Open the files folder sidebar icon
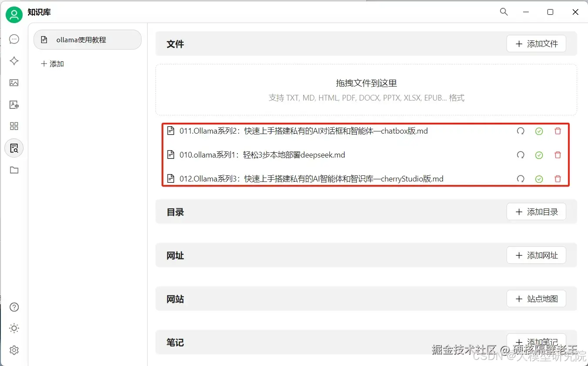This screenshot has width=588, height=366. pos(14,170)
